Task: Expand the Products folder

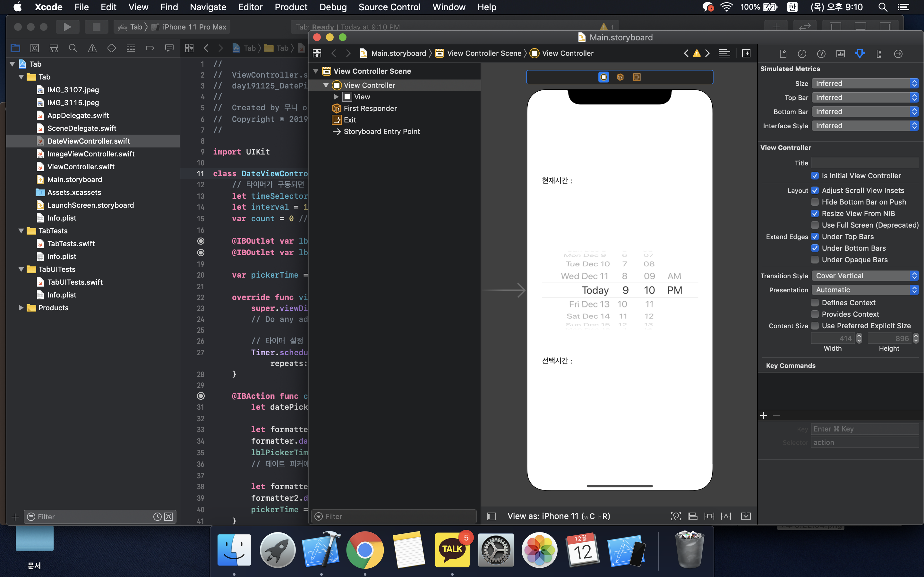Action: point(21,308)
